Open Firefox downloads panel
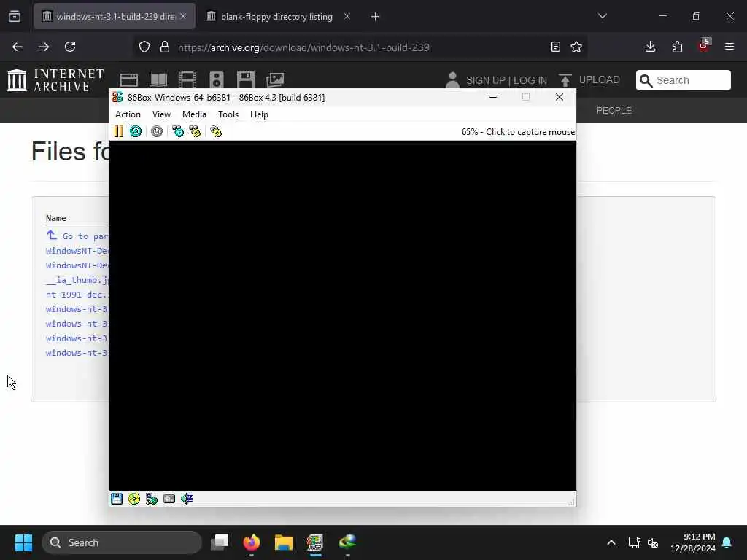This screenshot has width=747, height=560. coord(650,47)
